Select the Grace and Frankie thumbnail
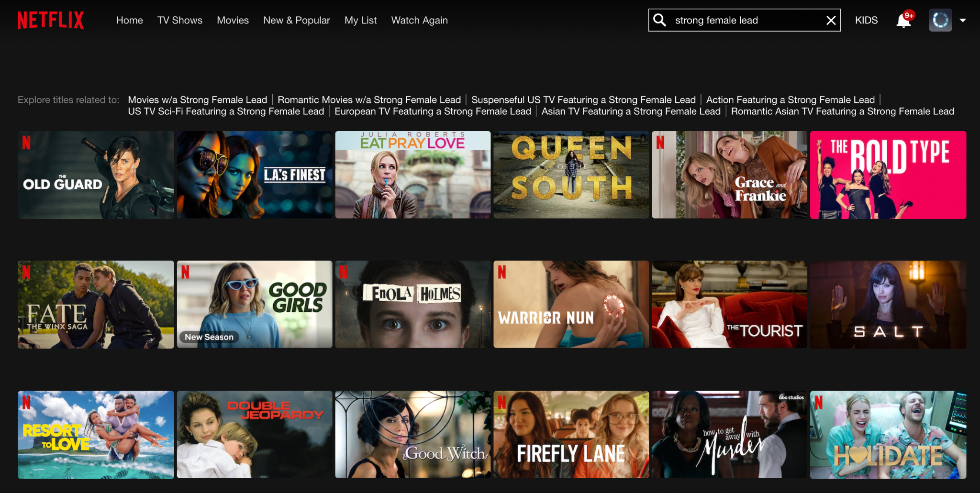 click(x=730, y=175)
